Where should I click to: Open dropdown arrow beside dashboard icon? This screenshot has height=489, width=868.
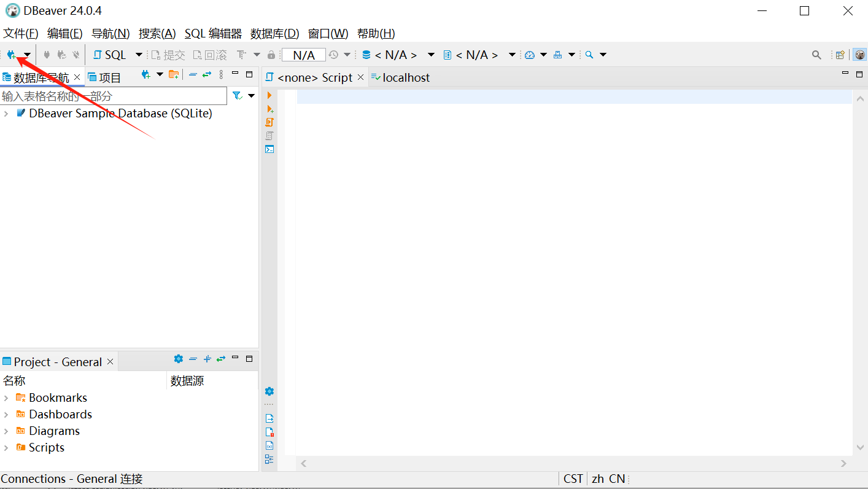coord(543,55)
